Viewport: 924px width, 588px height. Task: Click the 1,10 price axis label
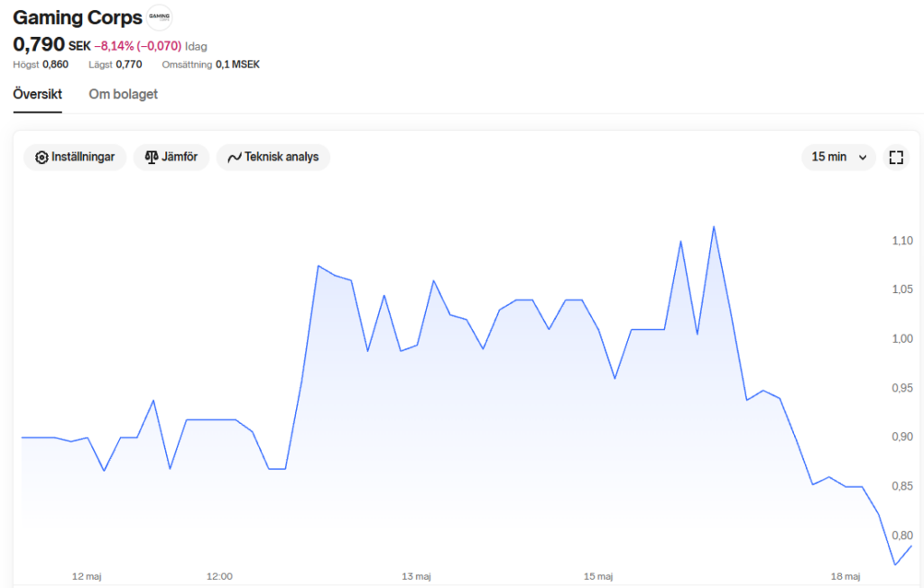[x=902, y=241]
